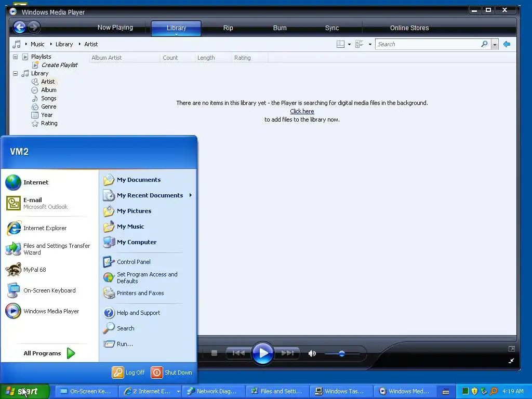532x399 pixels.
Task: Collapse the Playlists tree node
Action: (15, 57)
